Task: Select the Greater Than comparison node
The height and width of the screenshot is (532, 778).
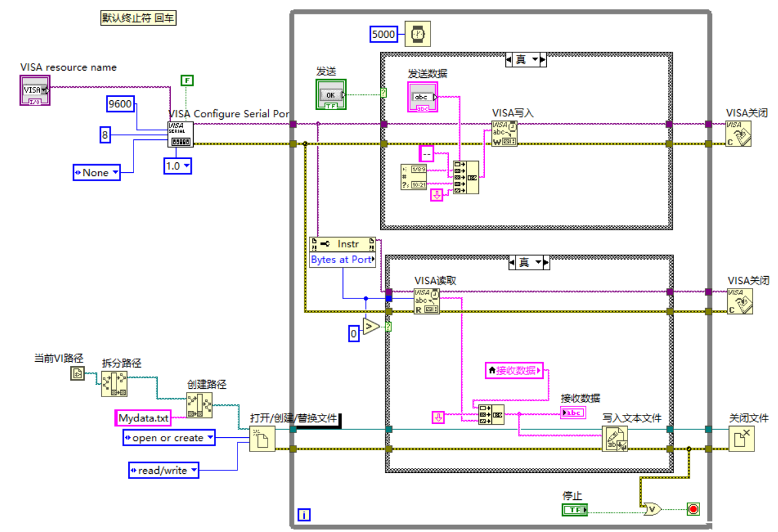Action: coord(371,327)
